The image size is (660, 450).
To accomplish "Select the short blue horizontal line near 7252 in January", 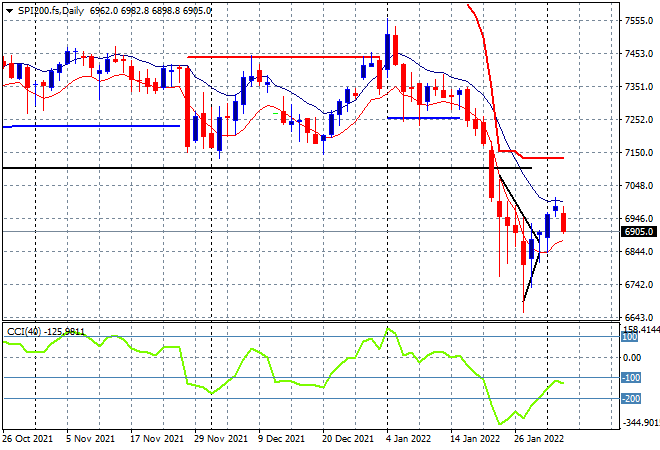I will tap(423, 118).
